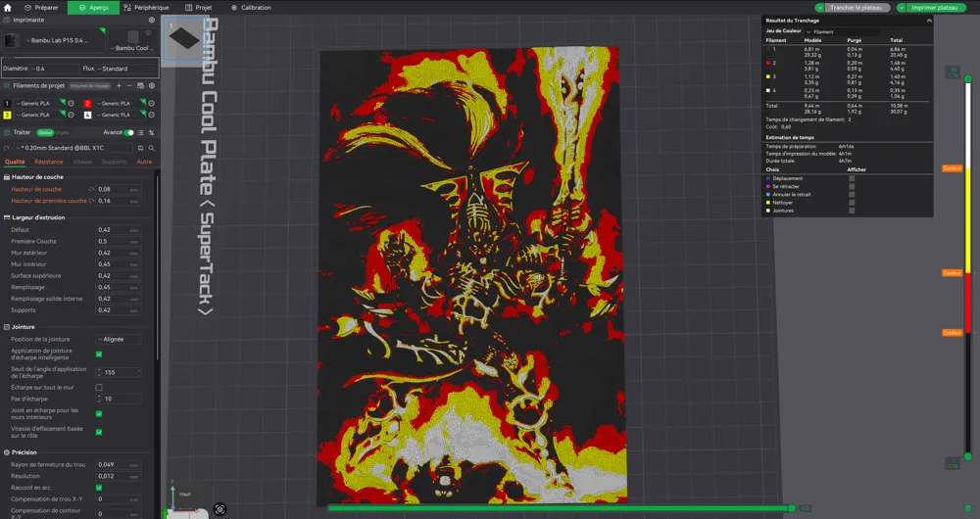Click the top handle of vertical layer slider
This screenshot has width=980, height=519.
[x=968, y=78]
